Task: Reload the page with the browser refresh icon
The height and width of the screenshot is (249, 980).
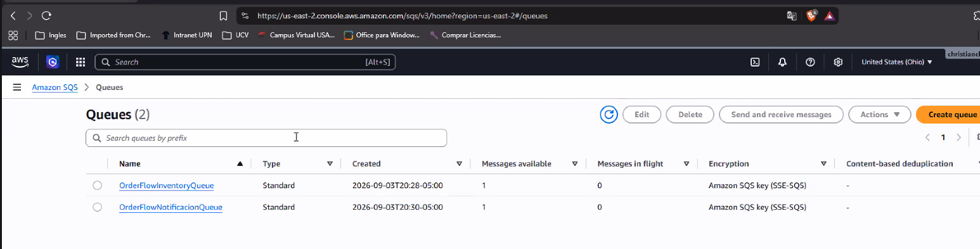Action: (x=46, y=16)
